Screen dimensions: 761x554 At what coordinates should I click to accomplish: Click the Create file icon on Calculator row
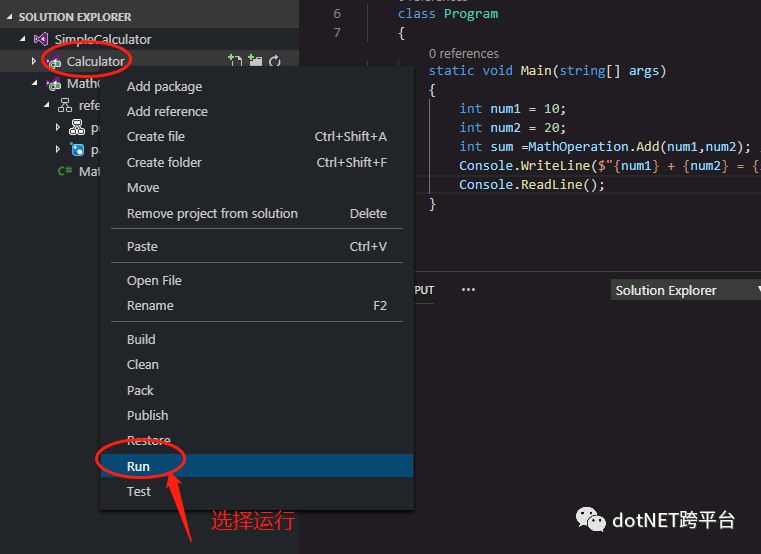click(x=235, y=60)
